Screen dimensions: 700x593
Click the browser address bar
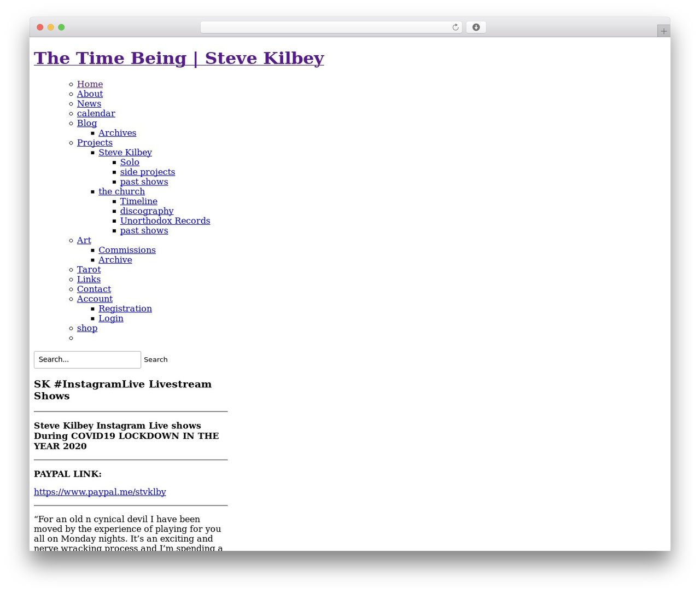click(x=331, y=27)
